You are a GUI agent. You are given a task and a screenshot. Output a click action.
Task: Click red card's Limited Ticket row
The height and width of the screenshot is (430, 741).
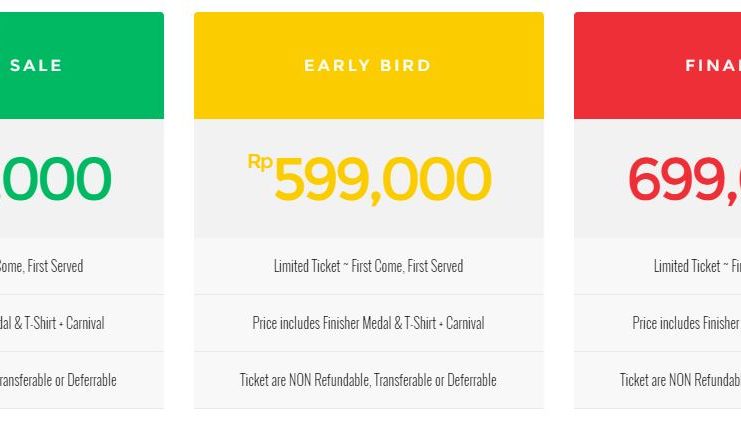pos(657,266)
